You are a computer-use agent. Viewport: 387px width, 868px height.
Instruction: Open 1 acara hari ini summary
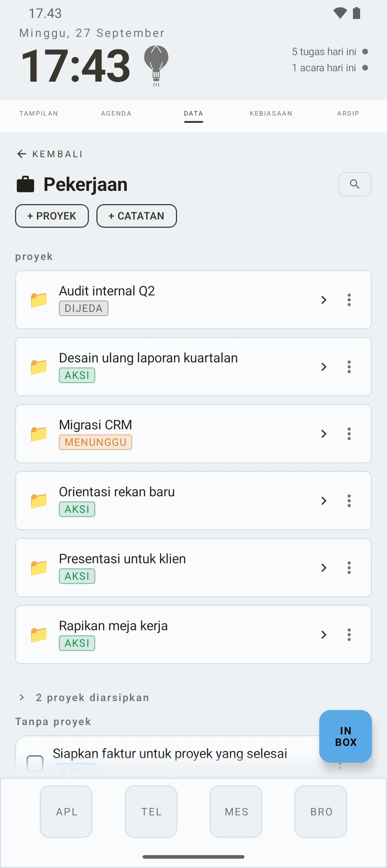[x=324, y=68]
